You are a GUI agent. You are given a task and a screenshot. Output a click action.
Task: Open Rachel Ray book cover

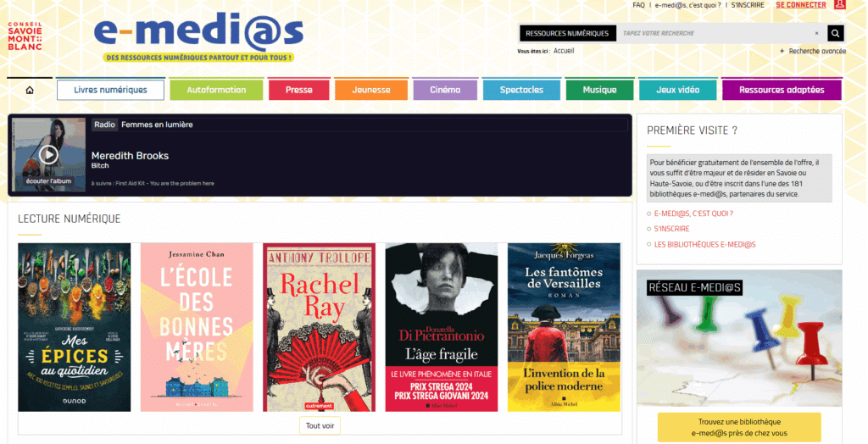tap(320, 327)
